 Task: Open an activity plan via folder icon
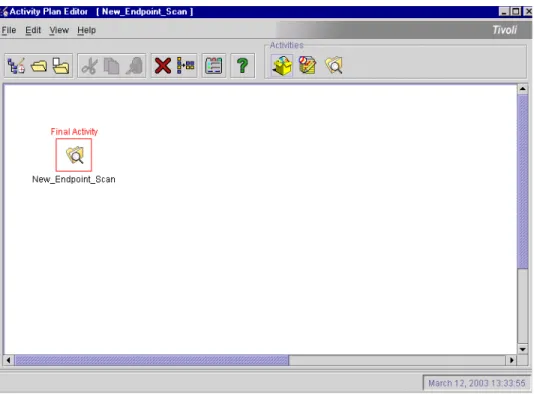coord(38,66)
